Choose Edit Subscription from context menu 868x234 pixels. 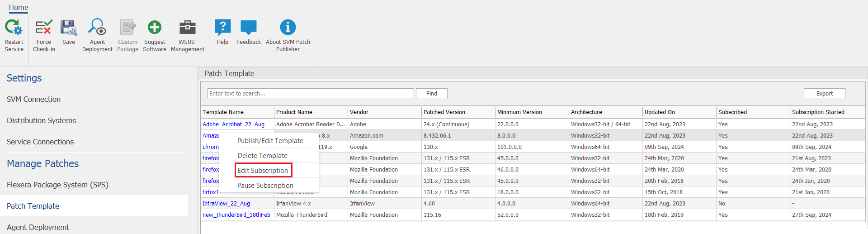(x=263, y=171)
